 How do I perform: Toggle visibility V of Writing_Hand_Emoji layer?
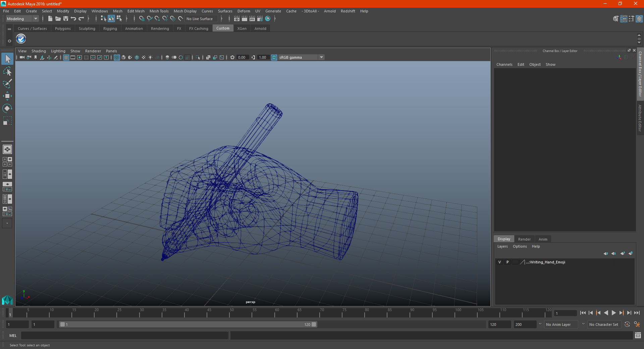(x=500, y=262)
